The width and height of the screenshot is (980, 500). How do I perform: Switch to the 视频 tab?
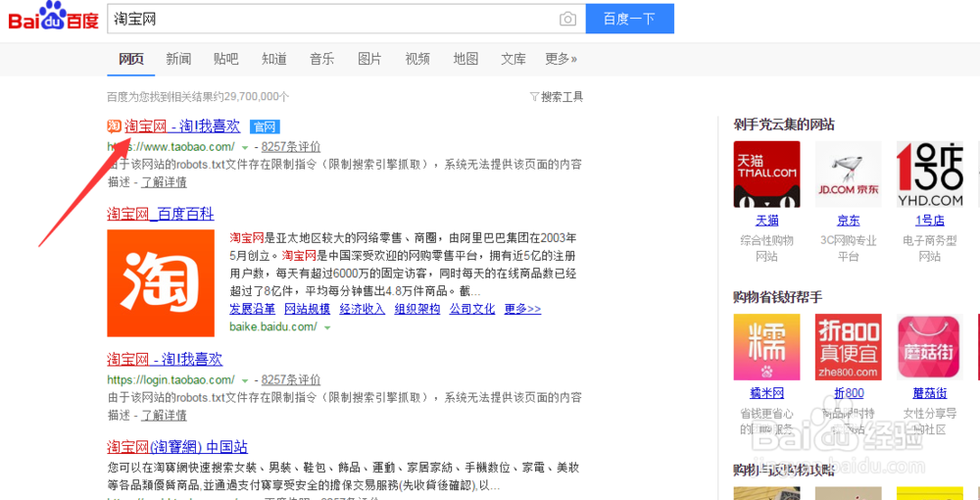pyautogui.click(x=417, y=59)
